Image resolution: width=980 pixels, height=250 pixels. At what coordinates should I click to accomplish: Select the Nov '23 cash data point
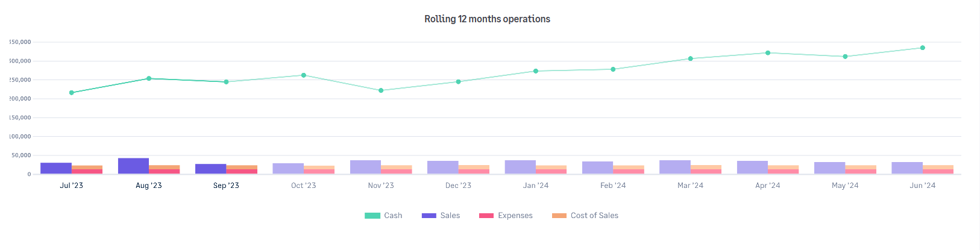tap(381, 90)
